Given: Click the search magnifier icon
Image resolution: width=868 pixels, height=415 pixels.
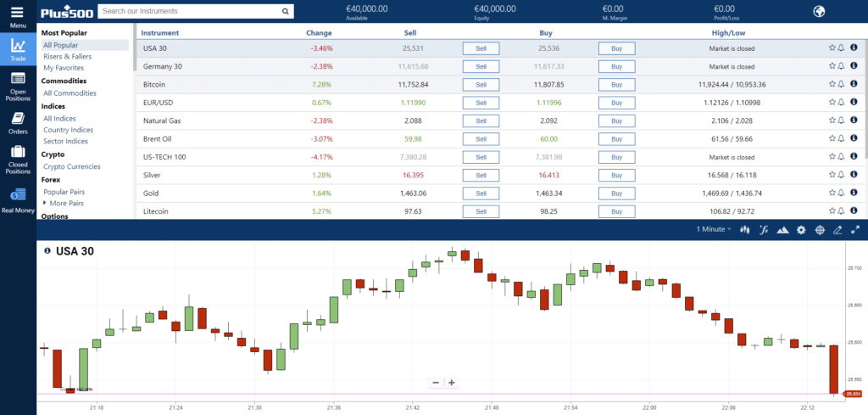Looking at the screenshot, I should point(285,11).
